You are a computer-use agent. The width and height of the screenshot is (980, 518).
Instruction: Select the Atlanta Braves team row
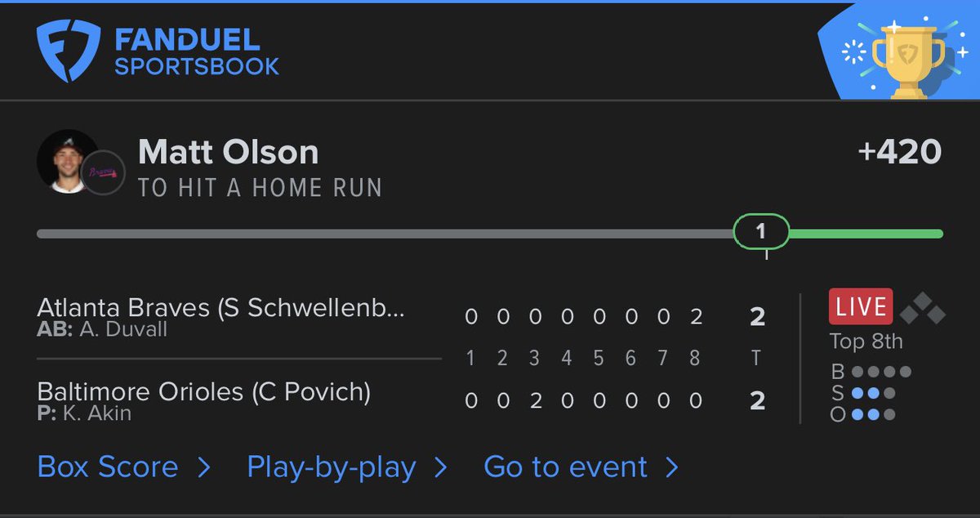click(x=403, y=316)
